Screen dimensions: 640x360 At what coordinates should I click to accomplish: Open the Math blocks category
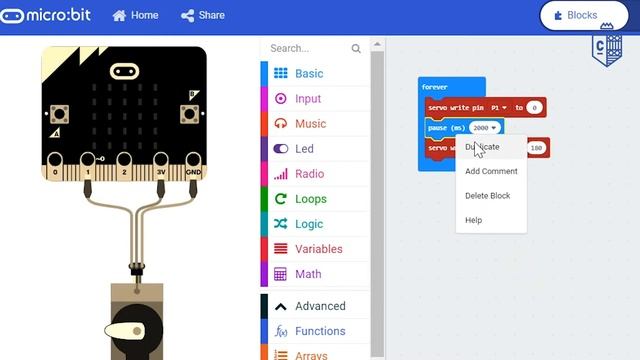(x=315, y=274)
